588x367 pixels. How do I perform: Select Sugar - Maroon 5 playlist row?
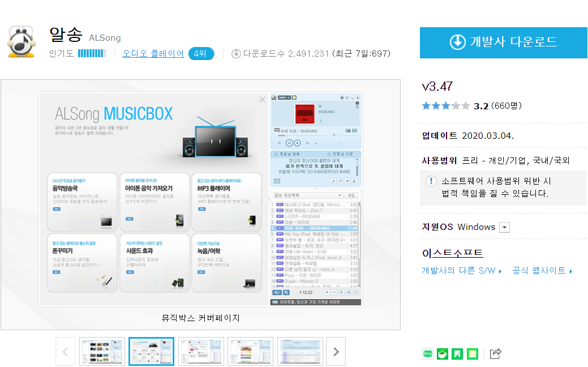pos(315,281)
